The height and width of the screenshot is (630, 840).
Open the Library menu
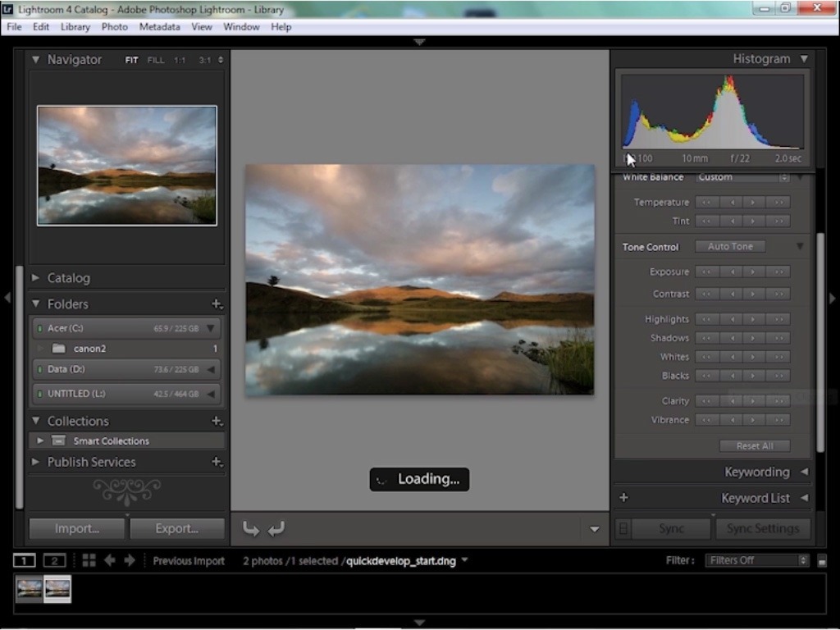(75, 27)
